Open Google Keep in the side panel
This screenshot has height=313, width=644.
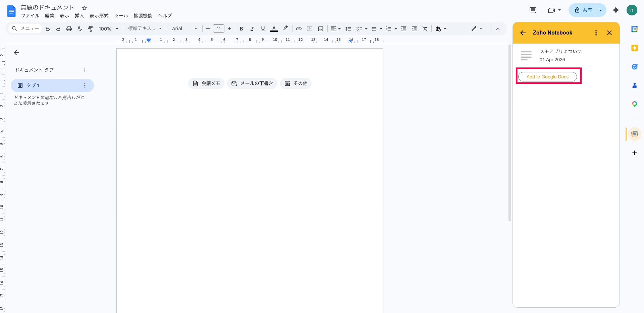[634, 48]
